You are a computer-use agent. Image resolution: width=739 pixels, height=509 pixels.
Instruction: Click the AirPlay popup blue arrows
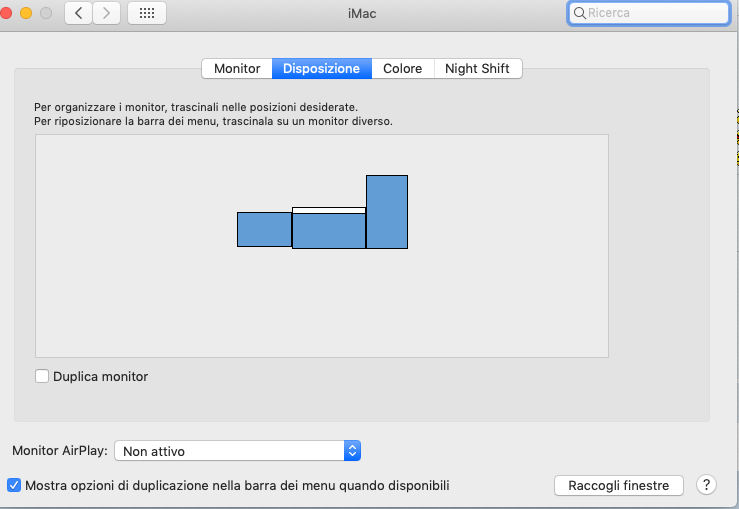(x=352, y=451)
